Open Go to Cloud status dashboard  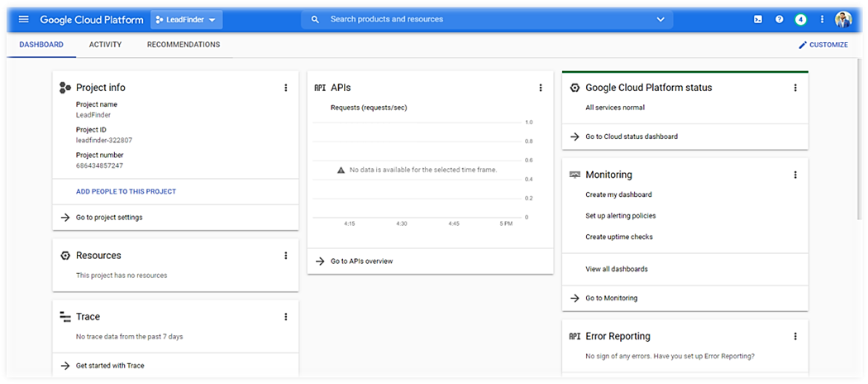631,137
